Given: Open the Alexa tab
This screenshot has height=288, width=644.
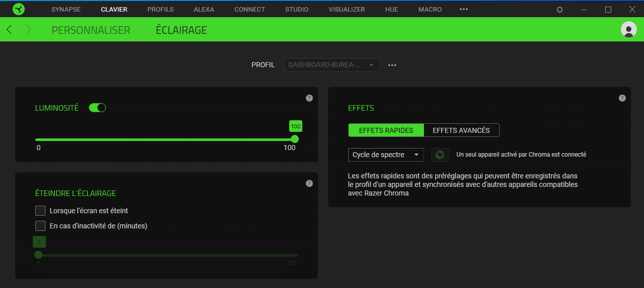Looking at the screenshot, I should [x=204, y=10].
